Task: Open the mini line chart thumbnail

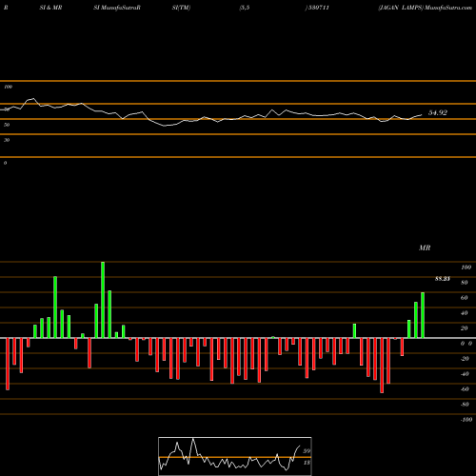Action: pyautogui.click(x=235, y=456)
